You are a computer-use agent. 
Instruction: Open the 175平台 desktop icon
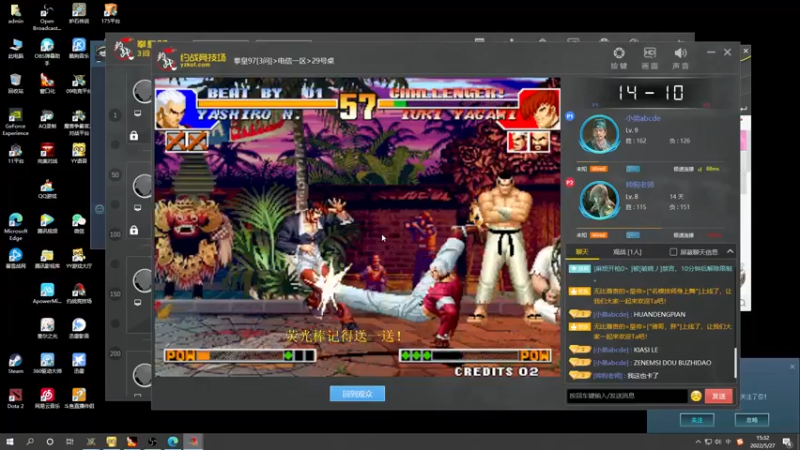pos(110,14)
